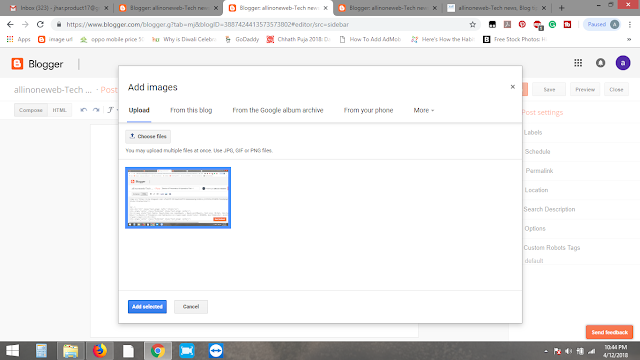This screenshot has height=360, width=640.
Task: Click the Choose files button
Action: [148, 136]
